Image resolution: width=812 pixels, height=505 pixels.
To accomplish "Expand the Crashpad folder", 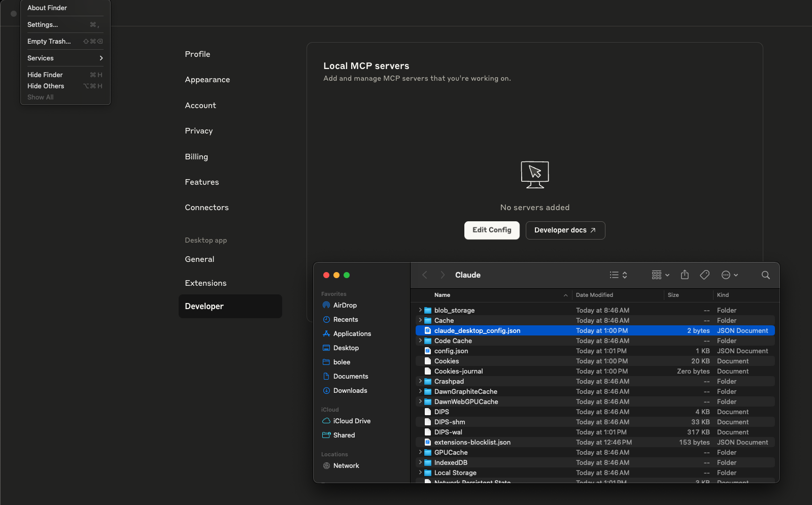I will (420, 381).
